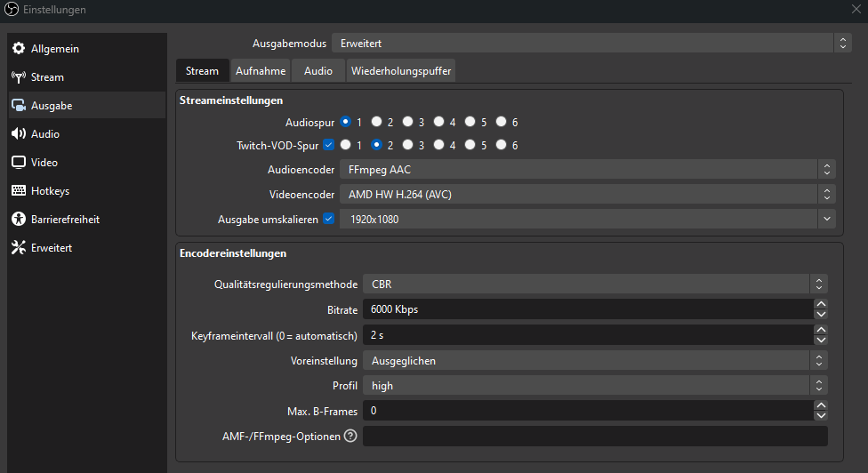
Task: Open the Videoencoder dropdown
Action: click(587, 194)
